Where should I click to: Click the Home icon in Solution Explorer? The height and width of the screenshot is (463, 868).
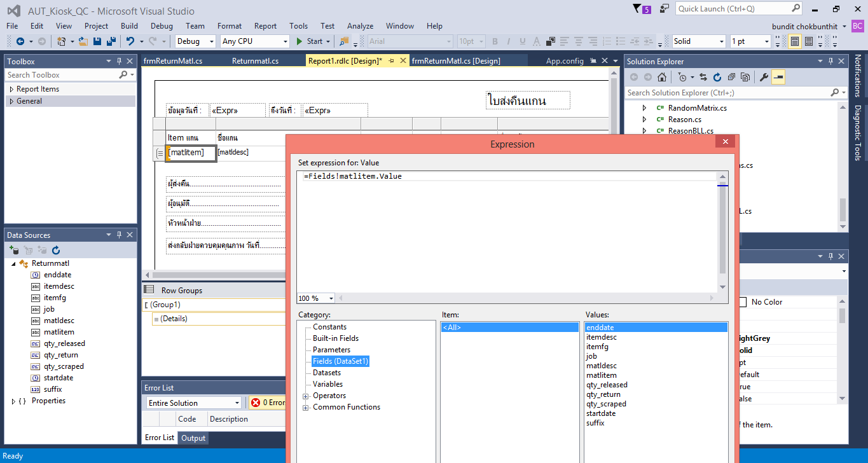click(662, 77)
